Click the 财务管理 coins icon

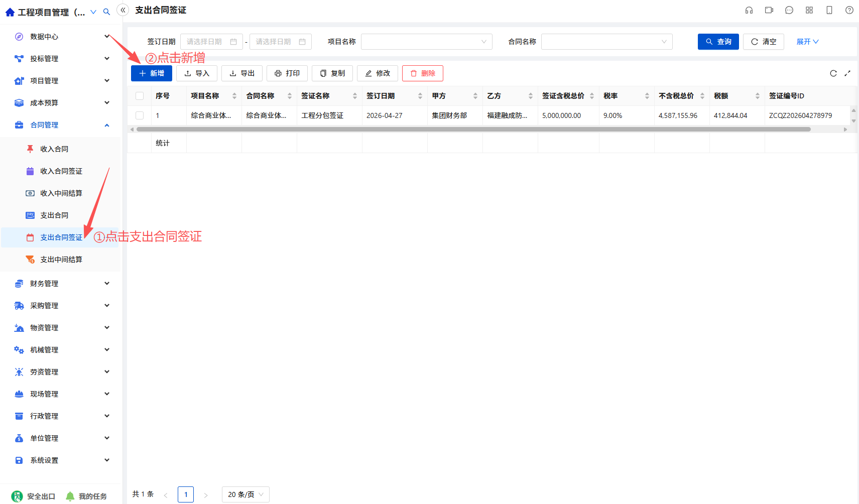click(19, 284)
